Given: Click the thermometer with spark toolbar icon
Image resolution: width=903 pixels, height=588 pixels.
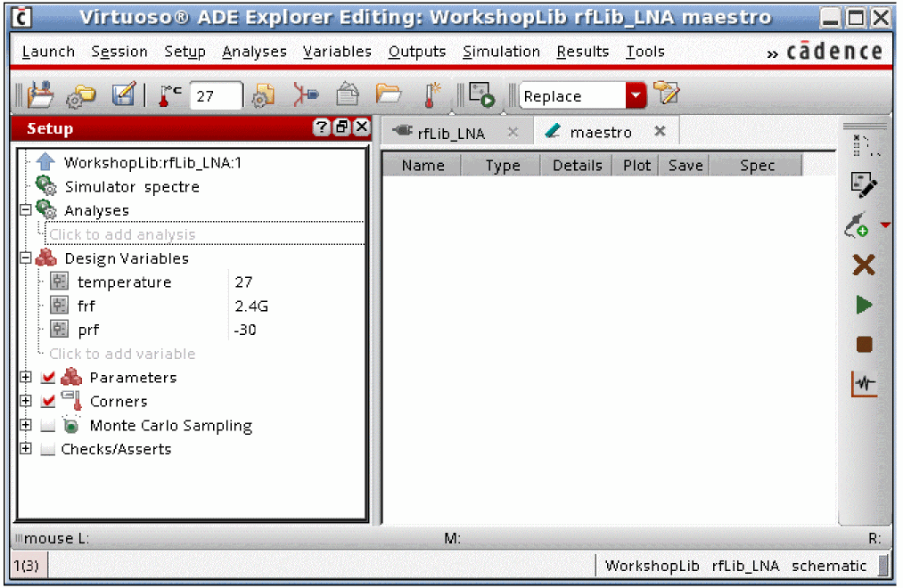Looking at the screenshot, I should [432, 95].
